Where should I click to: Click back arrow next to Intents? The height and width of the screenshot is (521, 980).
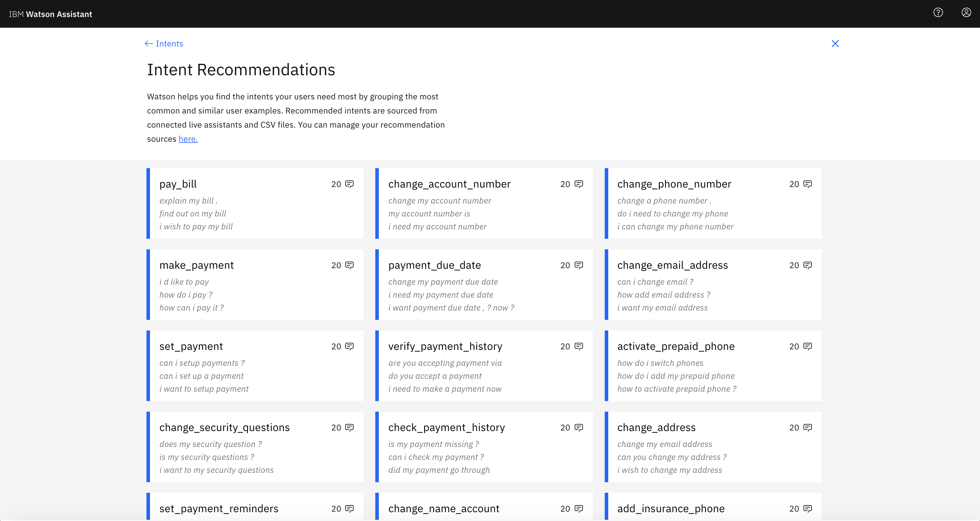[149, 44]
